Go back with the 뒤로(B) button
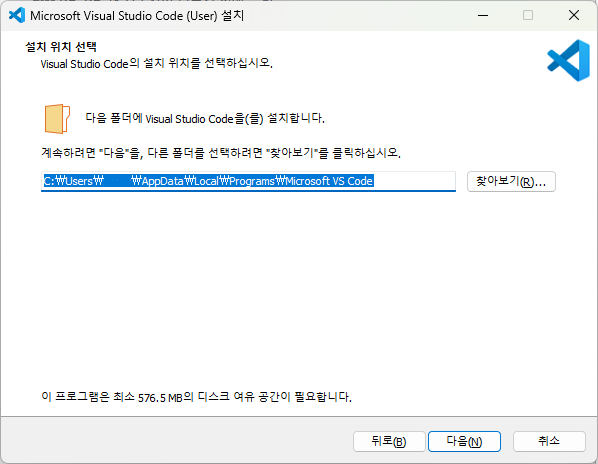Image resolution: width=598 pixels, height=464 pixels. 389,442
